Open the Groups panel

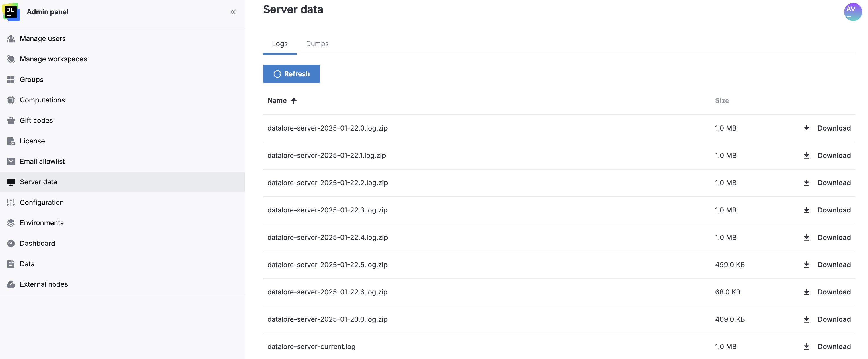point(31,79)
